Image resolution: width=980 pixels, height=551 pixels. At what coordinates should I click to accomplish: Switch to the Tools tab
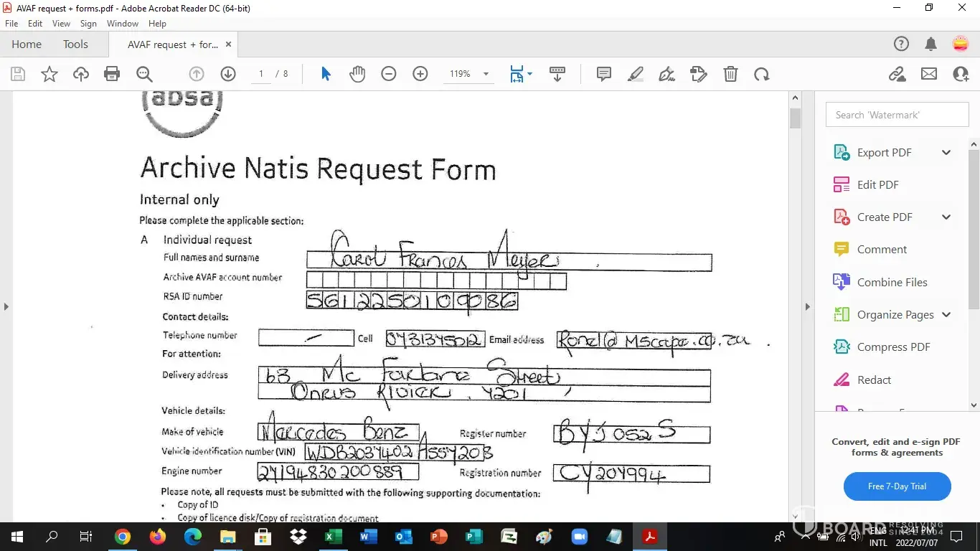pos(75,44)
